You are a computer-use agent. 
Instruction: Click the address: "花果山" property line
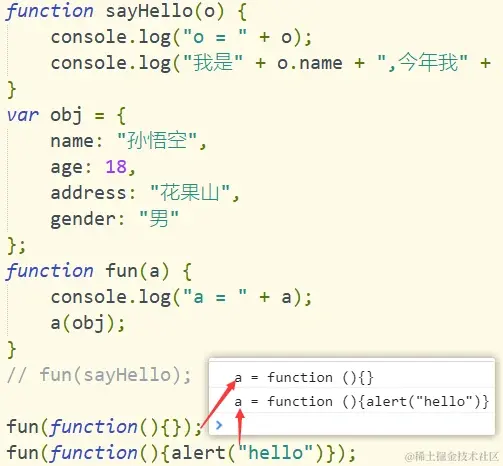(145, 193)
